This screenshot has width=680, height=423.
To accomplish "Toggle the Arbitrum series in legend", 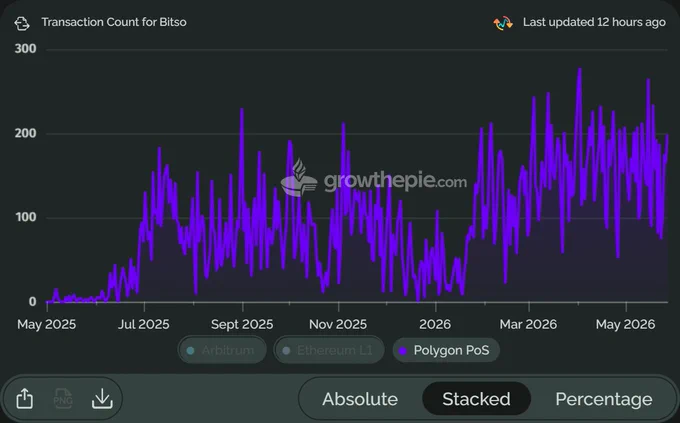I will pos(222,350).
